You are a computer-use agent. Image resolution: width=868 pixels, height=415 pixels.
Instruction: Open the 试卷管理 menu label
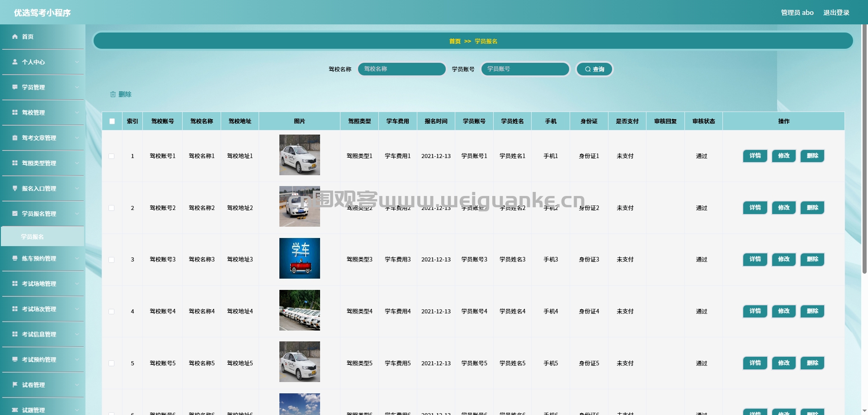point(33,385)
